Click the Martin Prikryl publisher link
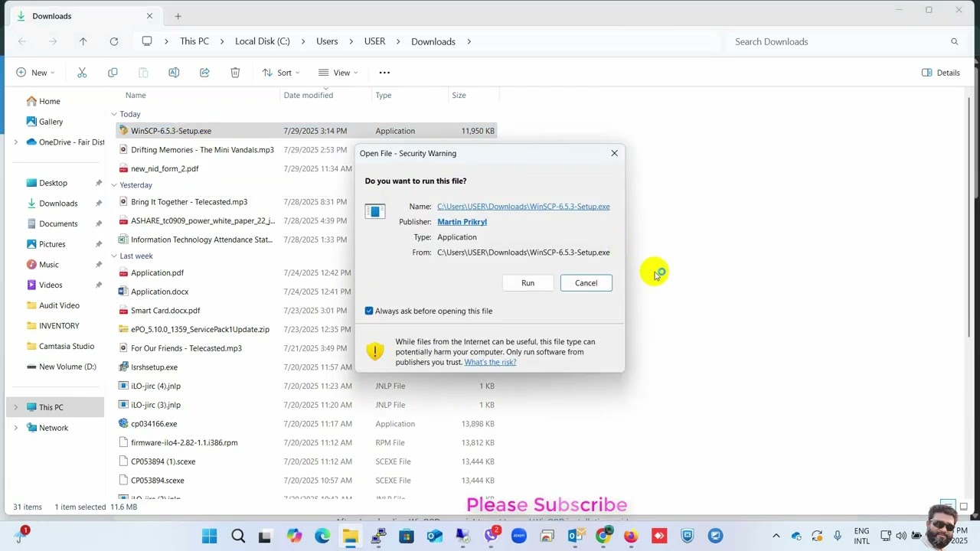Viewport: 980px width, 551px height. click(462, 222)
